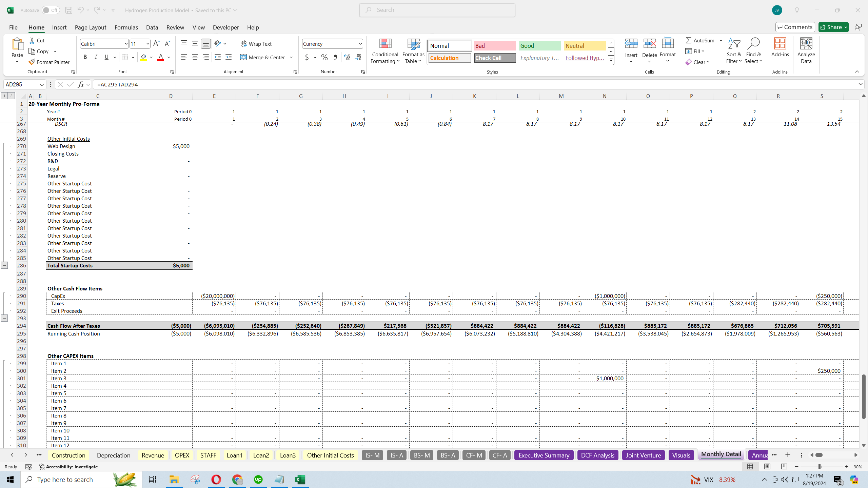Click the Increase Indent icon

229,57
